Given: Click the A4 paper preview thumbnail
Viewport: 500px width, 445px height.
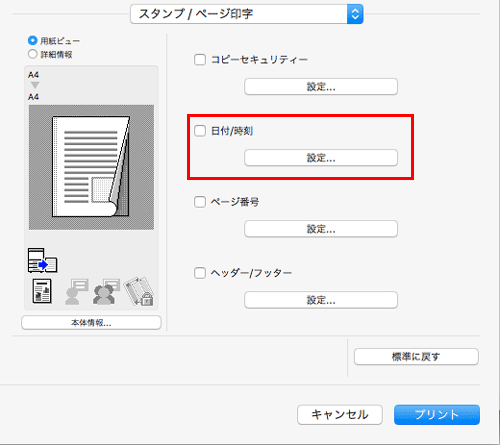Looking at the screenshot, I should coord(91,167).
